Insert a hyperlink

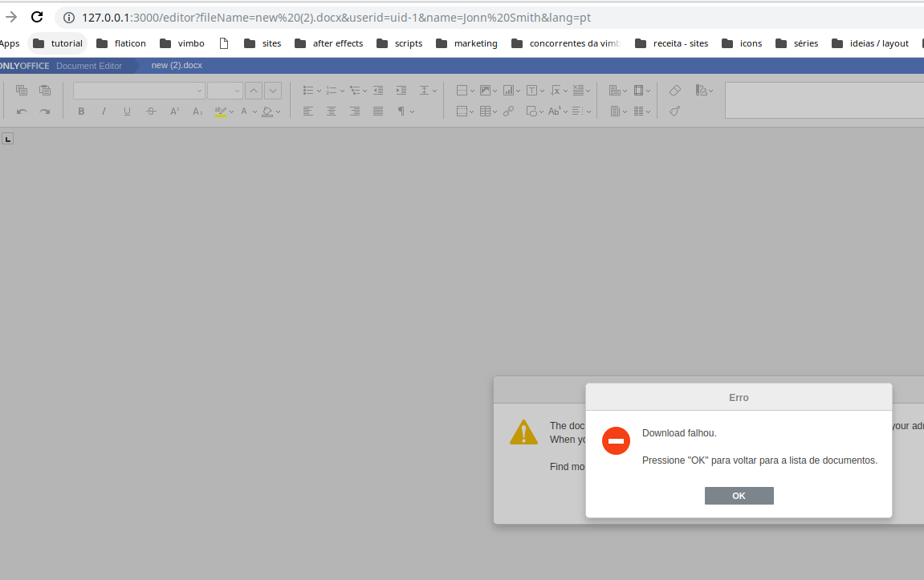[x=508, y=111]
